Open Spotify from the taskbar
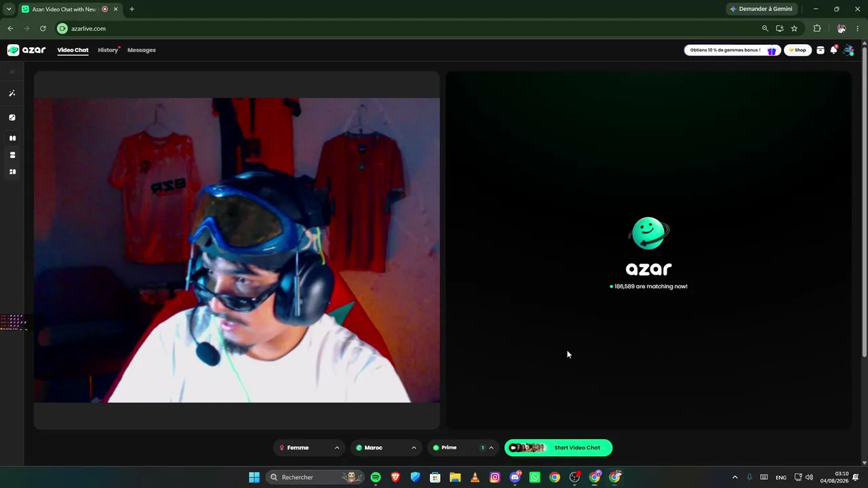 tap(376, 477)
